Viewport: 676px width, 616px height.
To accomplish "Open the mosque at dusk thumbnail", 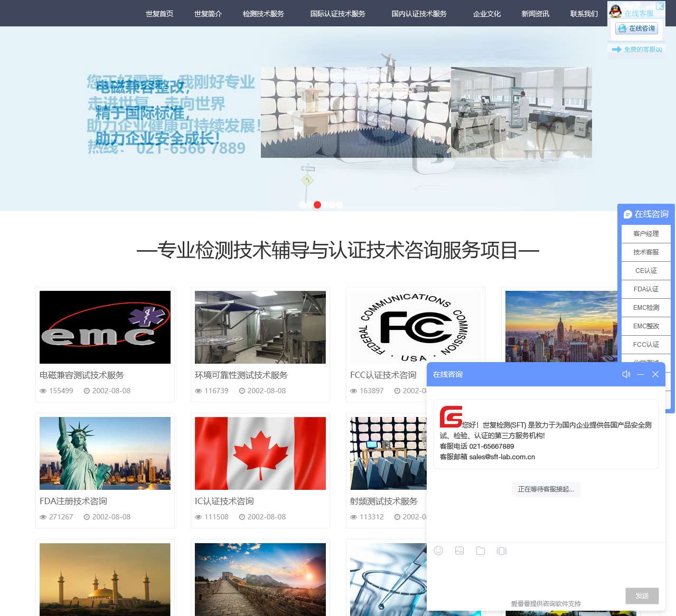I will (105, 580).
